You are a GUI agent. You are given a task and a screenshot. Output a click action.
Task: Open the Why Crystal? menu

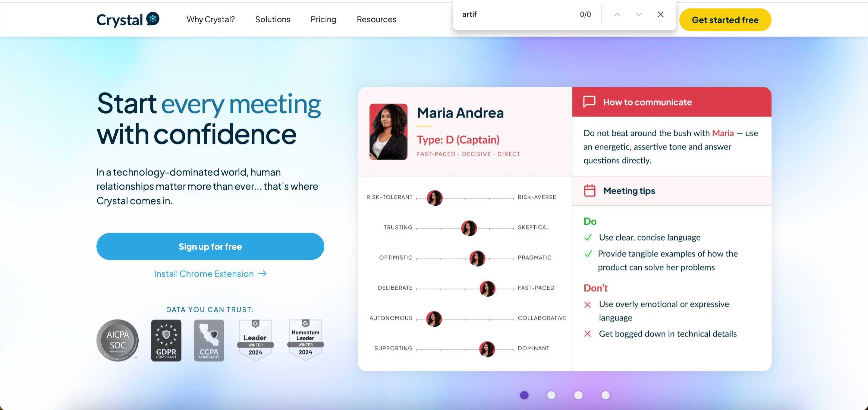(211, 20)
